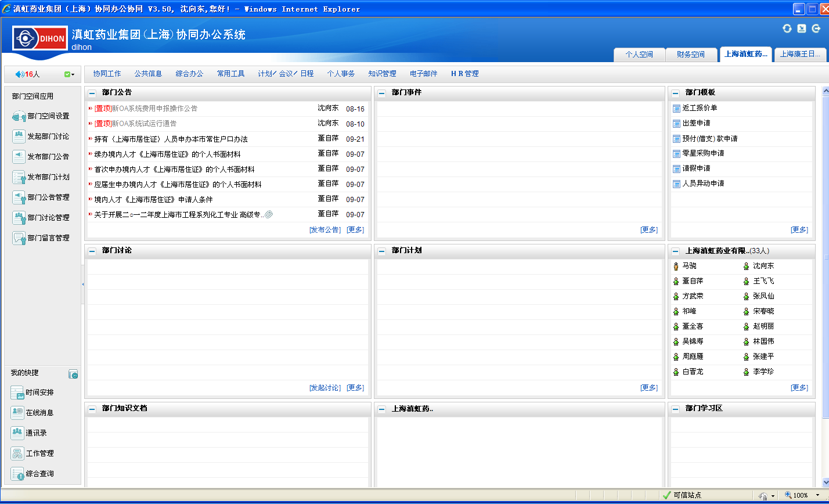Open the 个人事务 menu
The height and width of the screenshot is (504, 829).
[x=341, y=74]
